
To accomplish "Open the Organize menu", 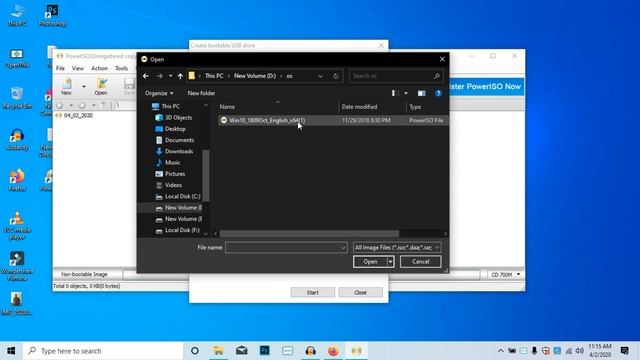I will 159,93.
